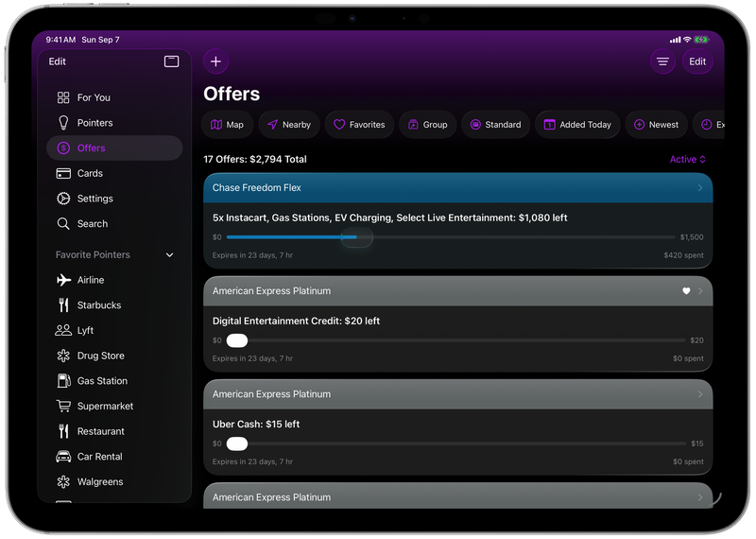Open the Cards section
The height and width of the screenshot is (539, 756).
click(114, 173)
